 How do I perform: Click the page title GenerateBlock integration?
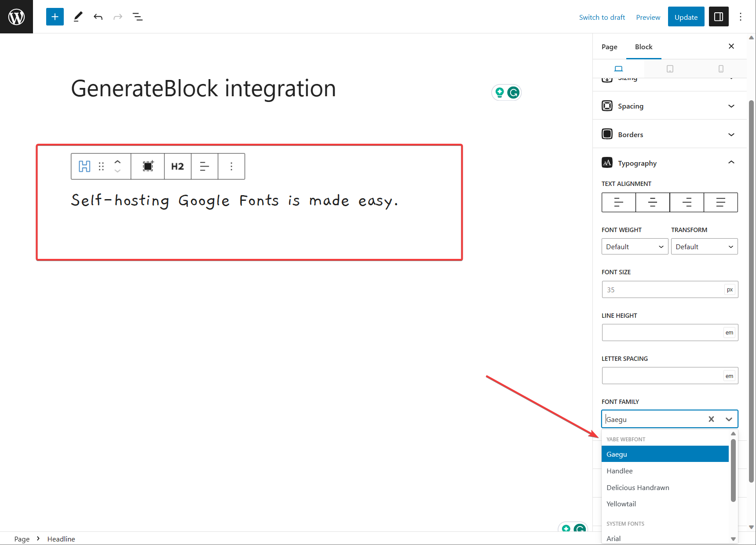click(204, 88)
